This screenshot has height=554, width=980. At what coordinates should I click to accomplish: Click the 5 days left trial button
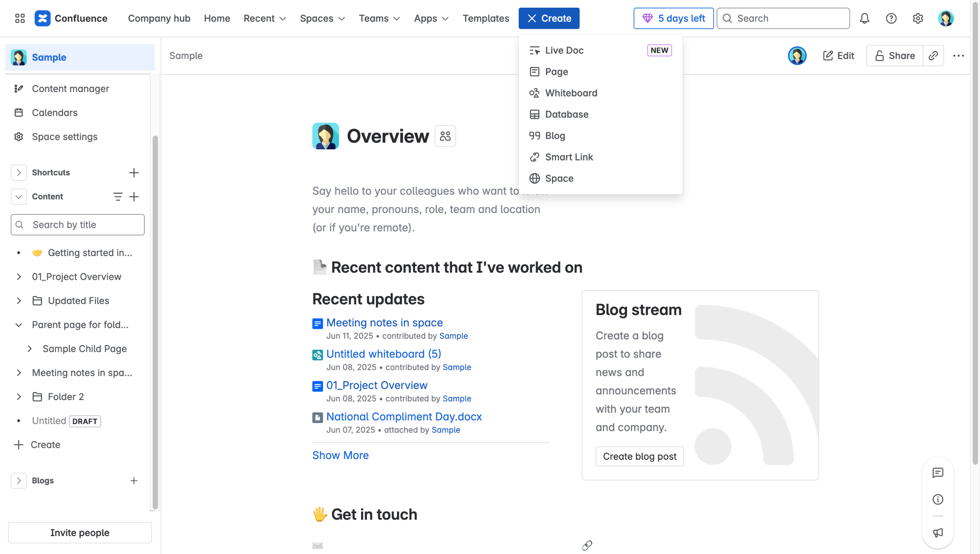coord(674,18)
